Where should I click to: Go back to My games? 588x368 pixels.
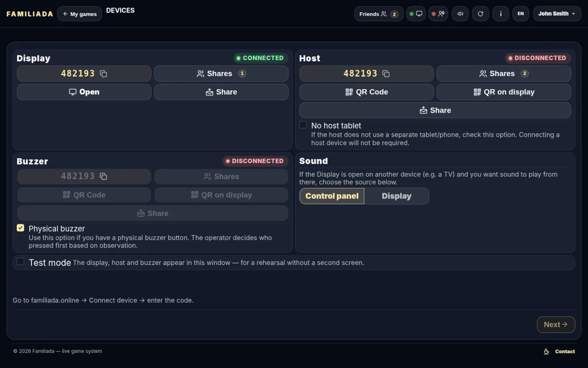point(80,14)
